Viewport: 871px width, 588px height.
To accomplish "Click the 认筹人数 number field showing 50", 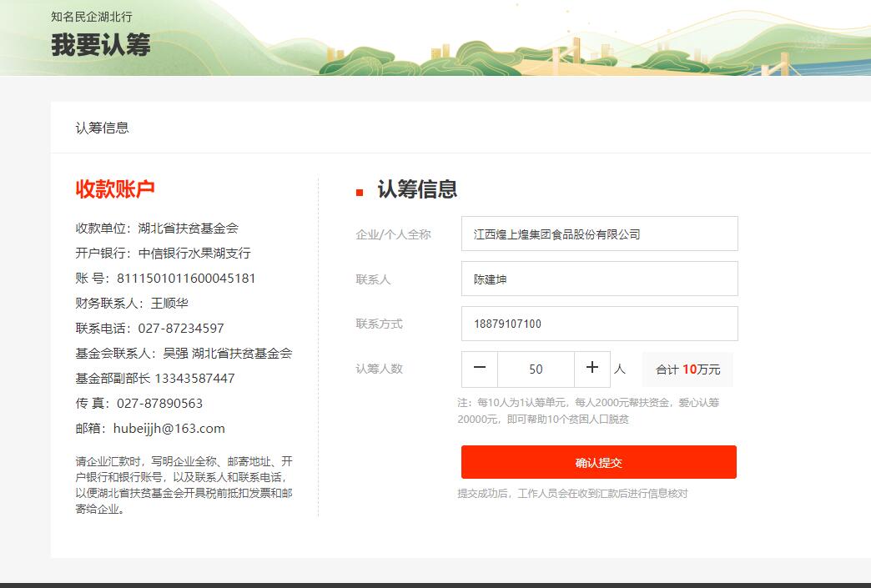I will (536, 369).
